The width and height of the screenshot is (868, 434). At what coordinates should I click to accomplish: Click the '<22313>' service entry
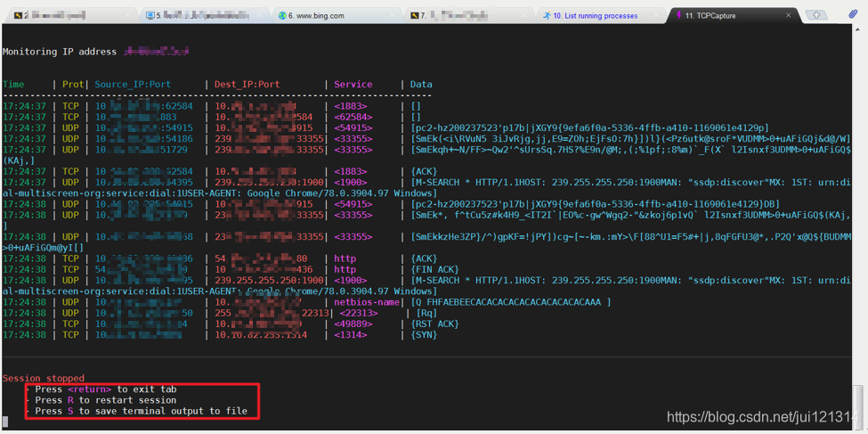coord(359,313)
